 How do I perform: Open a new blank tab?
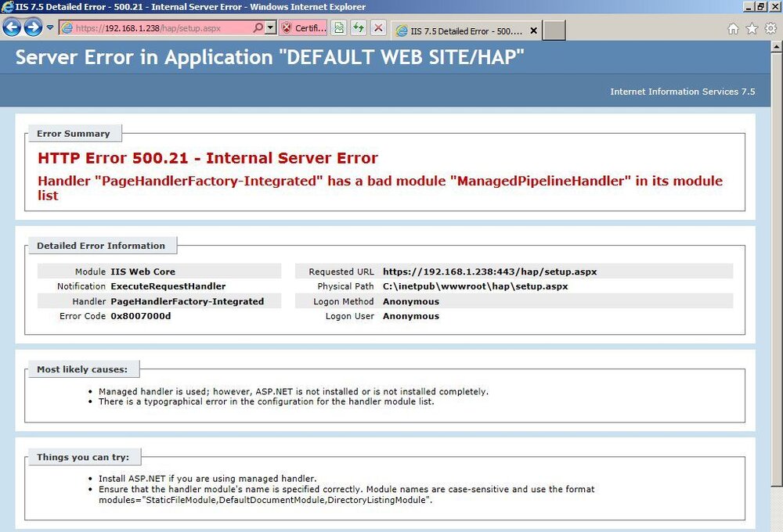click(x=554, y=31)
